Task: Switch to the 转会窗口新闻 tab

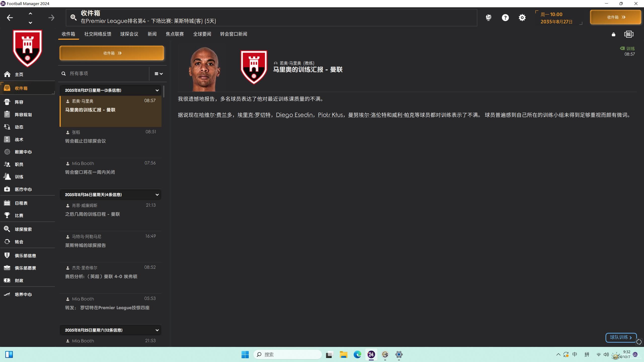Action: point(233,34)
